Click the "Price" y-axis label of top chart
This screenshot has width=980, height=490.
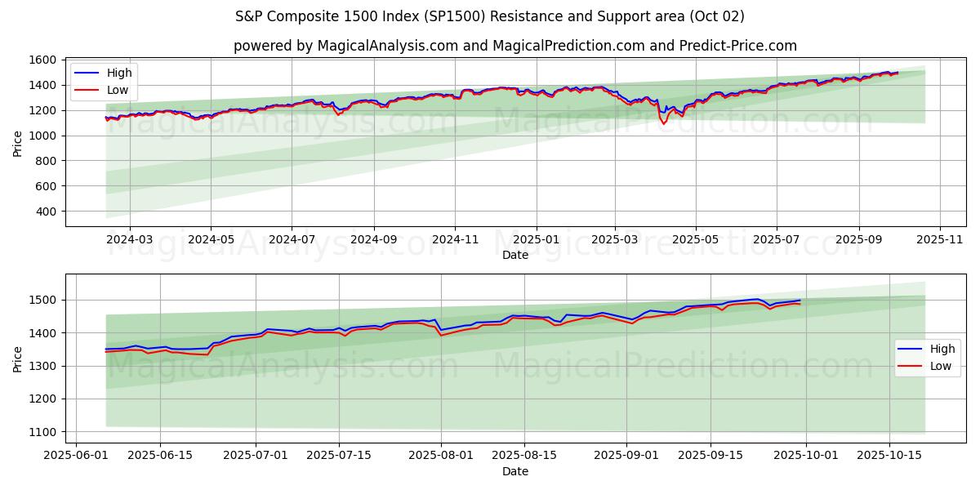(18, 142)
